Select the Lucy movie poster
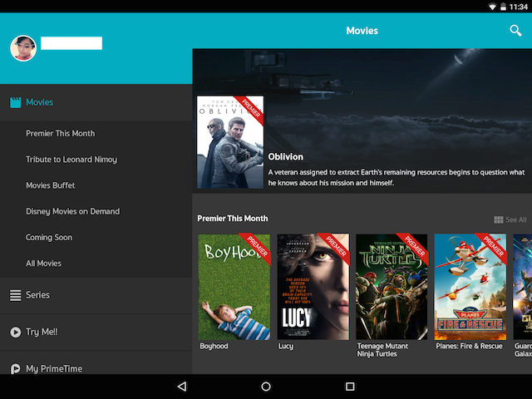 click(x=313, y=286)
